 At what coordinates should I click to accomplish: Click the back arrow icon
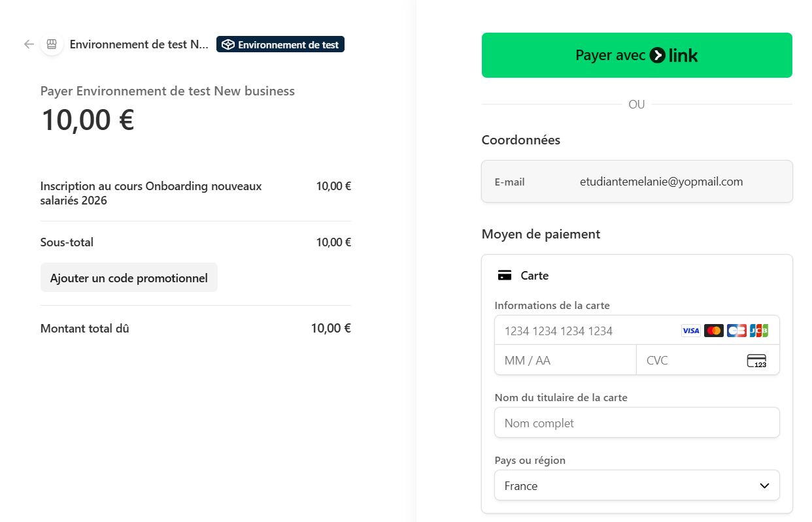point(29,44)
